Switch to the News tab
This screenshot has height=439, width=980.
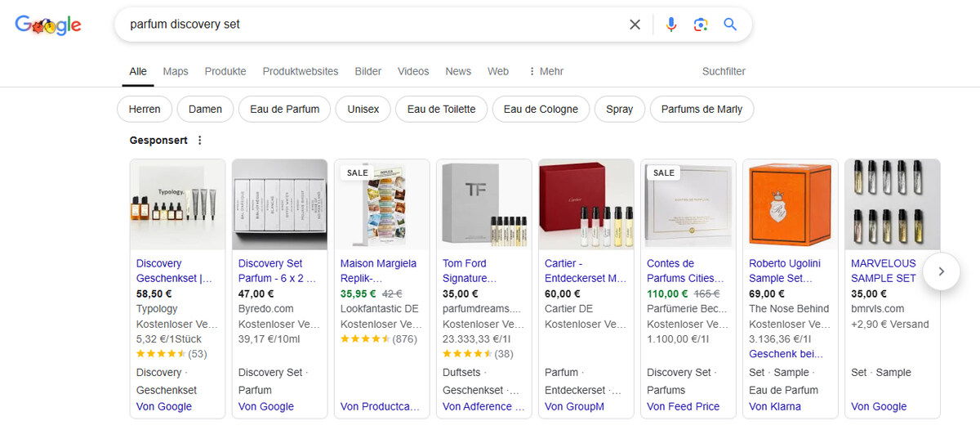point(458,71)
